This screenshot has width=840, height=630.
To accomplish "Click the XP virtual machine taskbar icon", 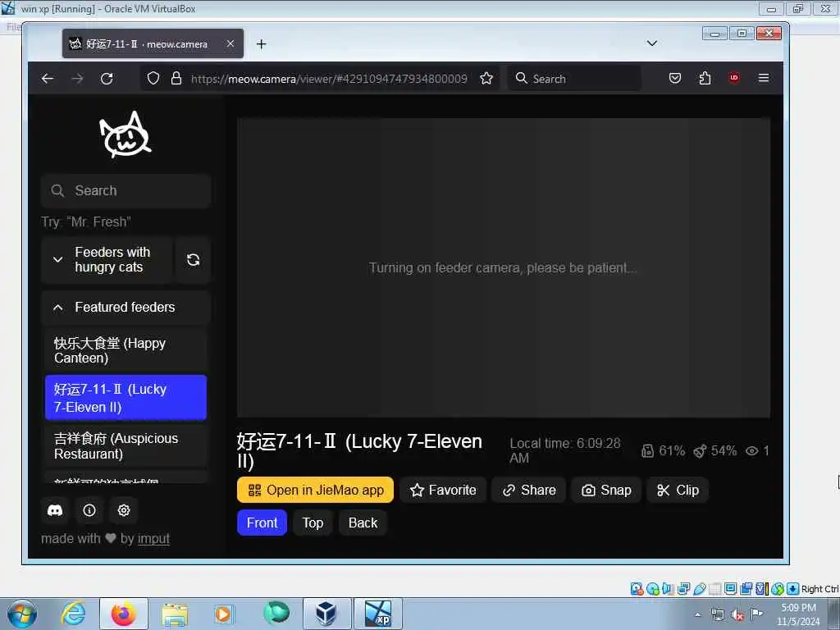I will tap(377, 614).
